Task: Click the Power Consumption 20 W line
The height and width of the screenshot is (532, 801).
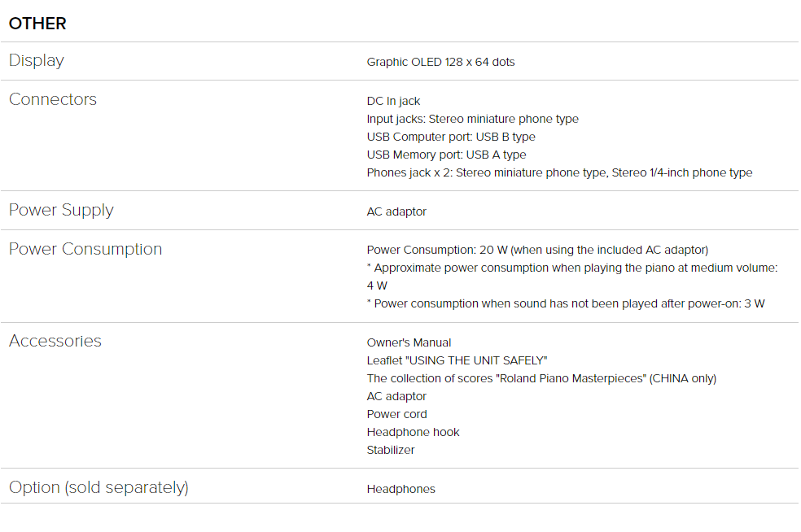Action: [x=537, y=250]
